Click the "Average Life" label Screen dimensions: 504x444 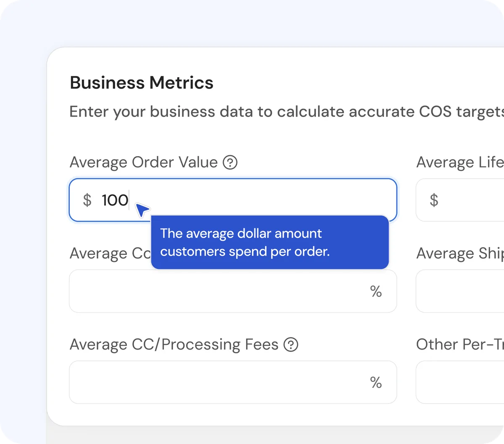(x=460, y=162)
